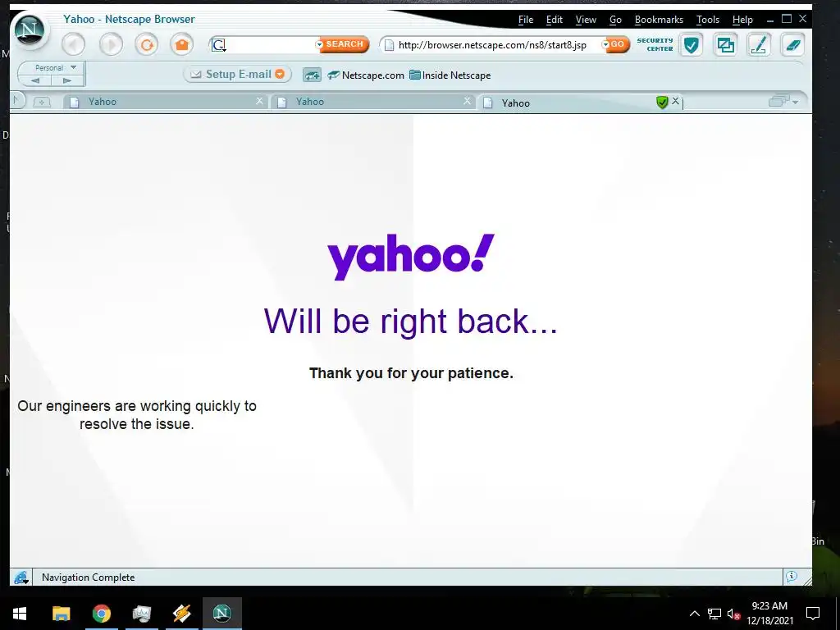This screenshot has width=840, height=630.
Task: Minimize the Netscape Browser window
Action: pos(770,20)
